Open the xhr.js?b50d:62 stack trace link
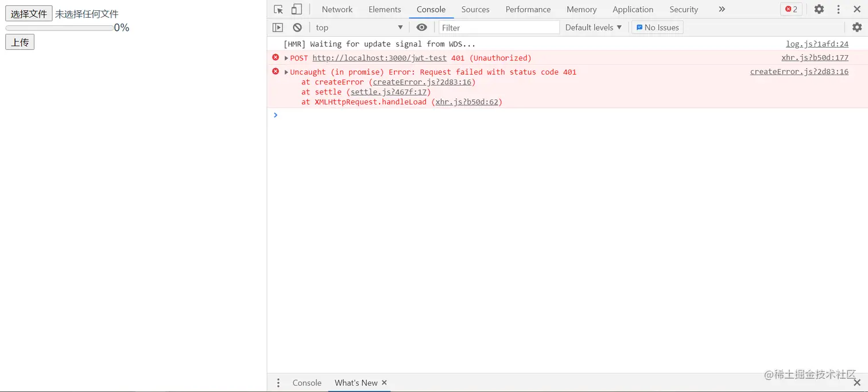The width and height of the screenshot is (868, 392). [x=467, y=102]
